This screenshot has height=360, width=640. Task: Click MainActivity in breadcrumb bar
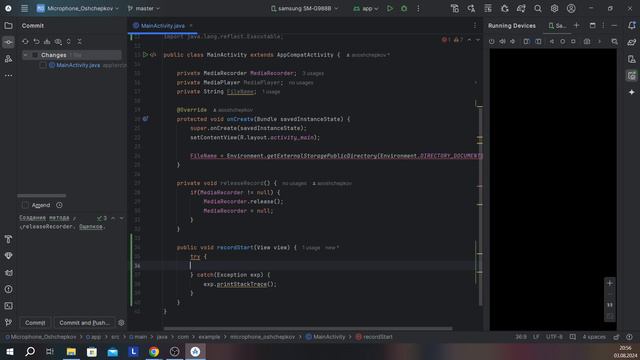(x=325, y=337)
